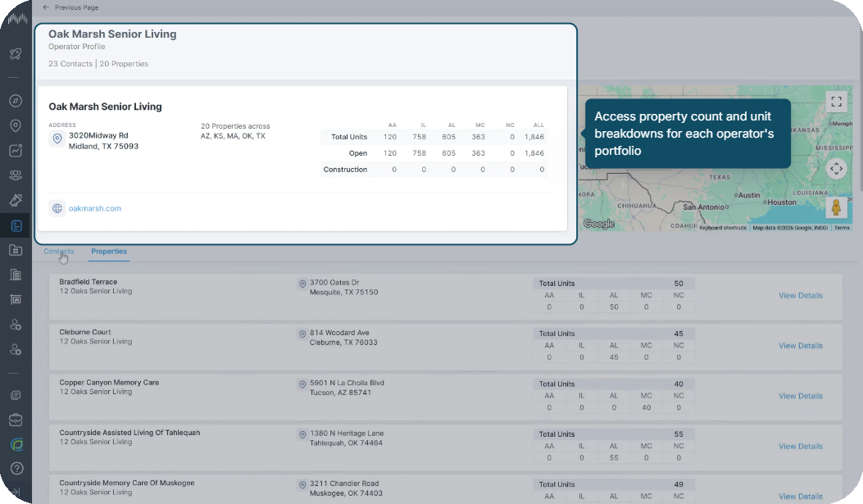This screenshot has width=863, height=504.
Task: Open the location pin icon in sidebar
Action: [x=16, y=125]
